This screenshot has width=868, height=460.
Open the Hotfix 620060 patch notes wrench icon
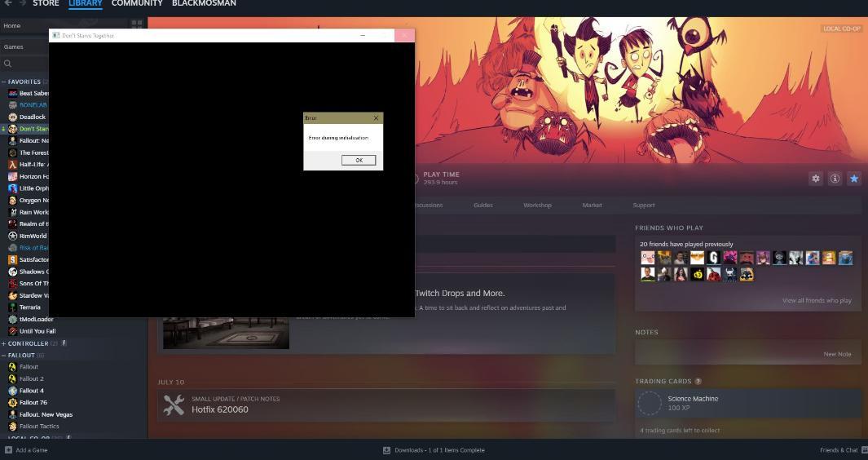[174, 405]
